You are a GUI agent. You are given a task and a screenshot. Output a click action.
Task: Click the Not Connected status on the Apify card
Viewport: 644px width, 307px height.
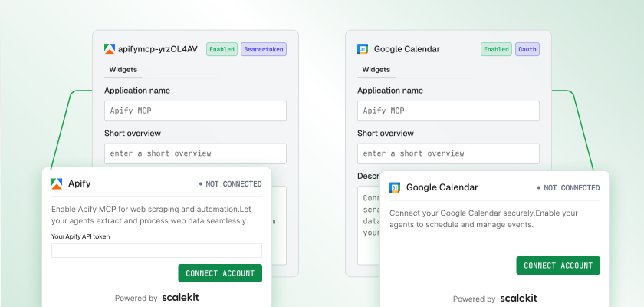tap(231, 184)
